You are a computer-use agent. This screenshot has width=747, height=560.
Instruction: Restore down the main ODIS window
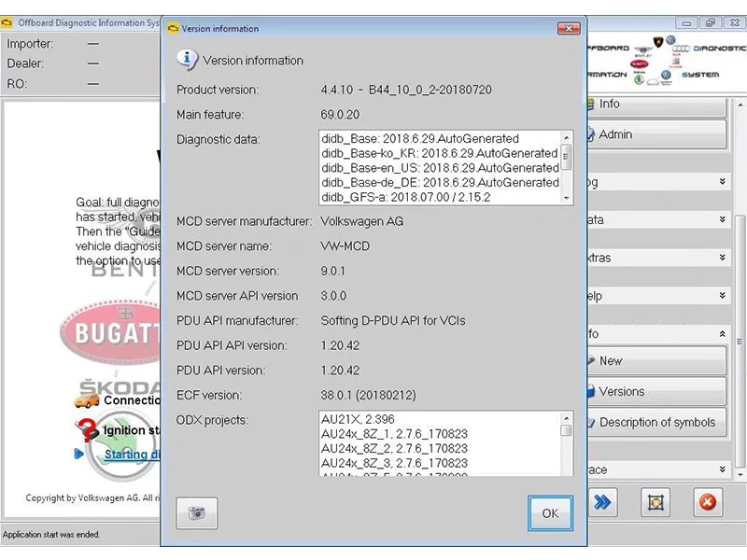[711, 22]
